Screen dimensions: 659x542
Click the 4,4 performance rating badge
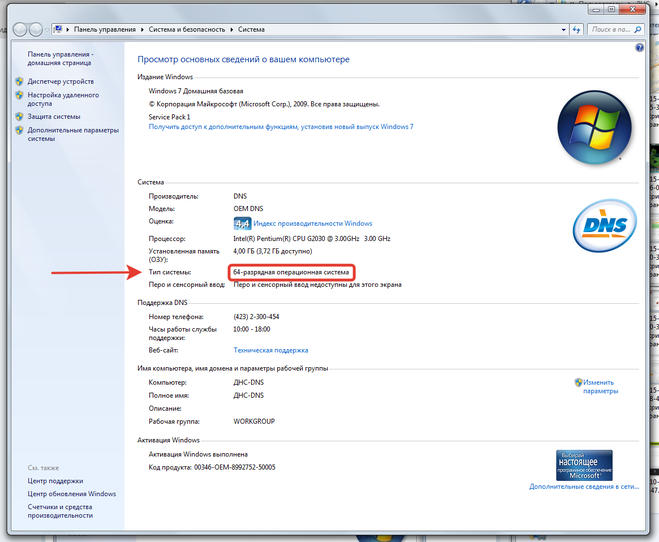[x=242, y=224]
